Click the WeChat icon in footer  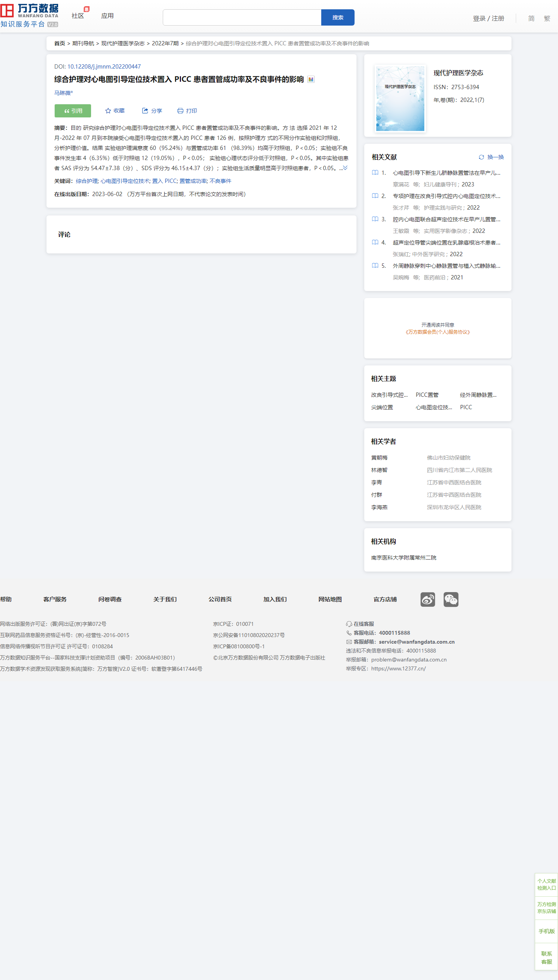point(451,599)
